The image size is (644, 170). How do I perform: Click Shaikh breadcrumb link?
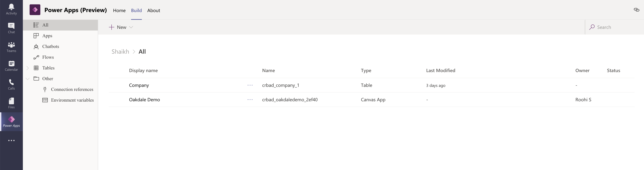coord(120,52)
